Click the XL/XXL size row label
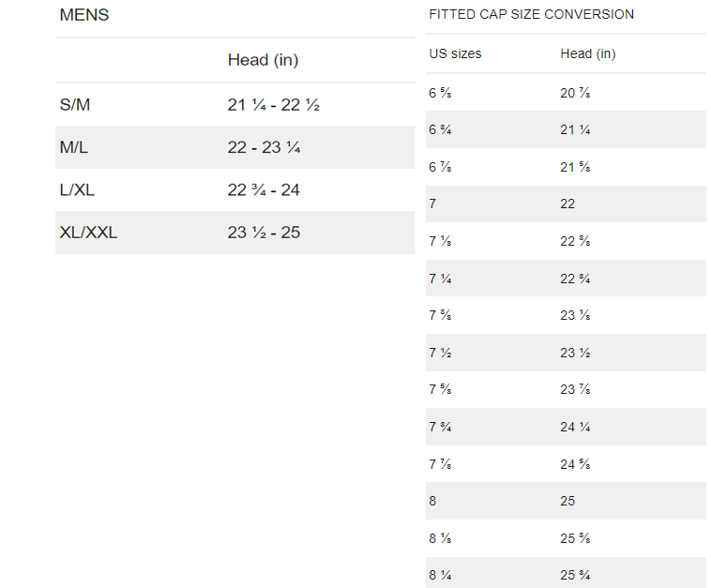This screenshot has width=711, height=588. tap(88, 233)
